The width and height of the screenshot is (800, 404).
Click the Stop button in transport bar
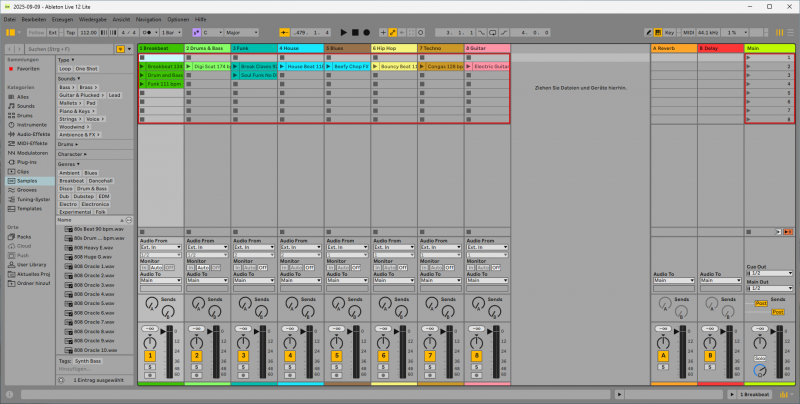[x=356, y=32]
